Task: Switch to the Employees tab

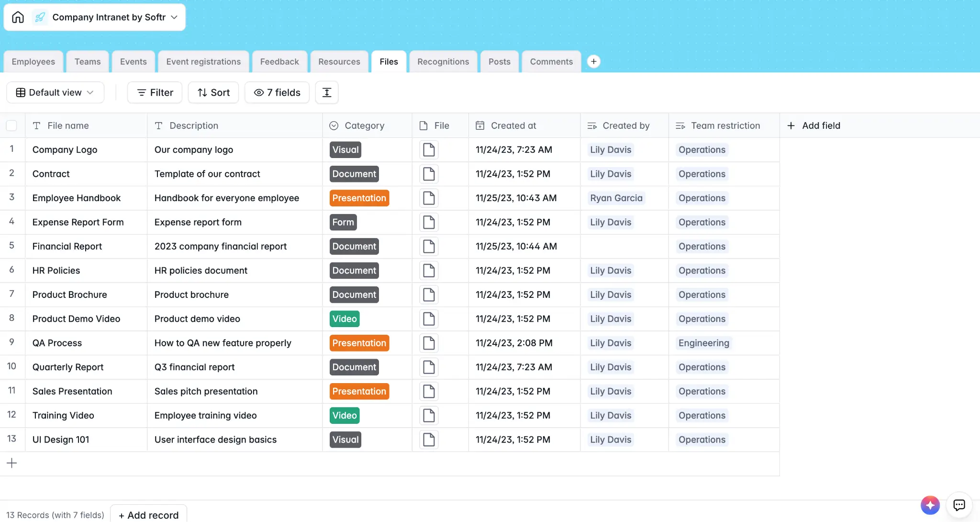Action: [x=33, y=62]
